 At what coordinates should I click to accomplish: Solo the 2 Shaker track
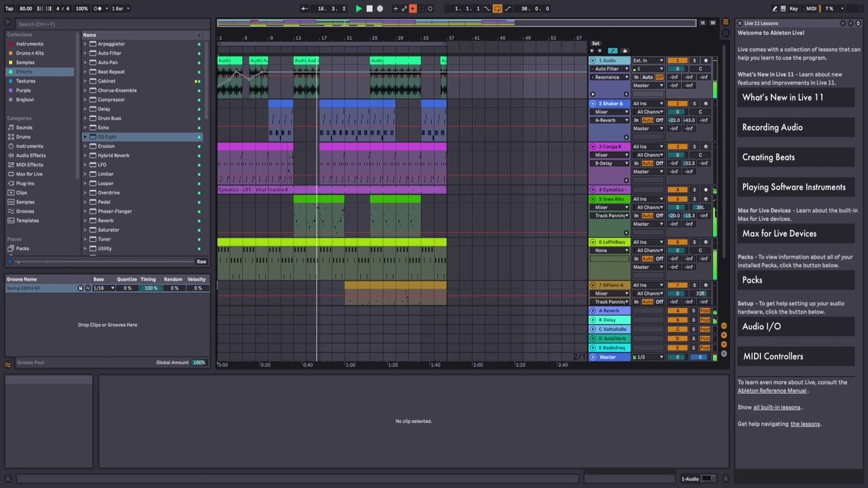pos(694,104)
